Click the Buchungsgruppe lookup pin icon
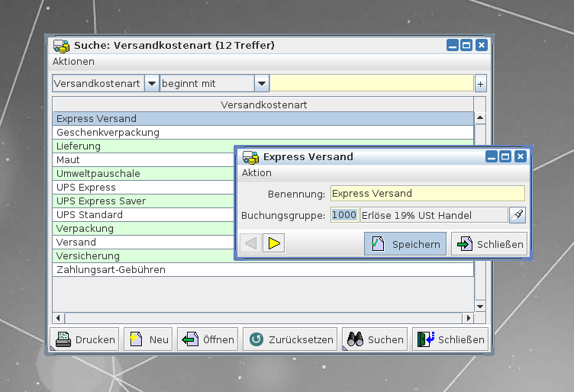The image size is (574, 392). [x=518, y=215]
